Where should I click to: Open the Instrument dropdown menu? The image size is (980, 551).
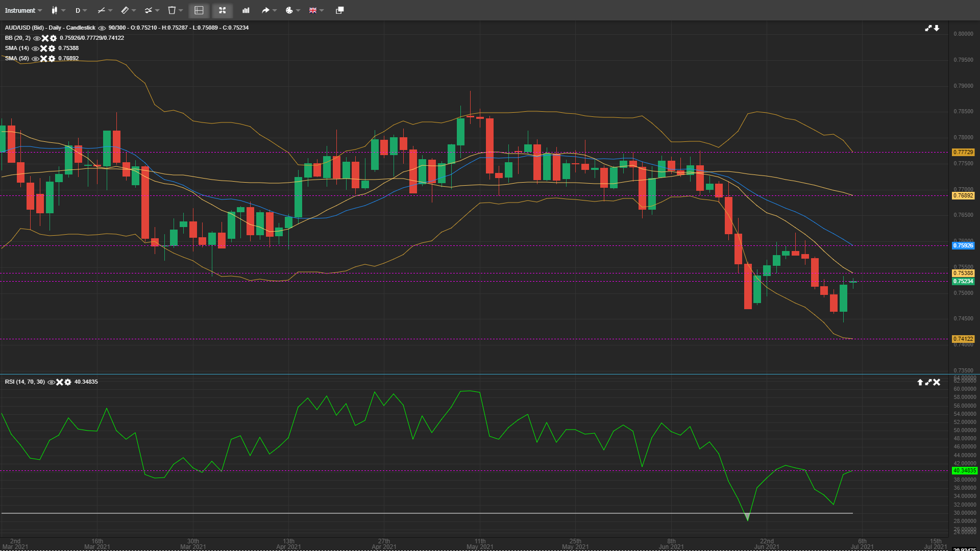(x=23, y=10)
